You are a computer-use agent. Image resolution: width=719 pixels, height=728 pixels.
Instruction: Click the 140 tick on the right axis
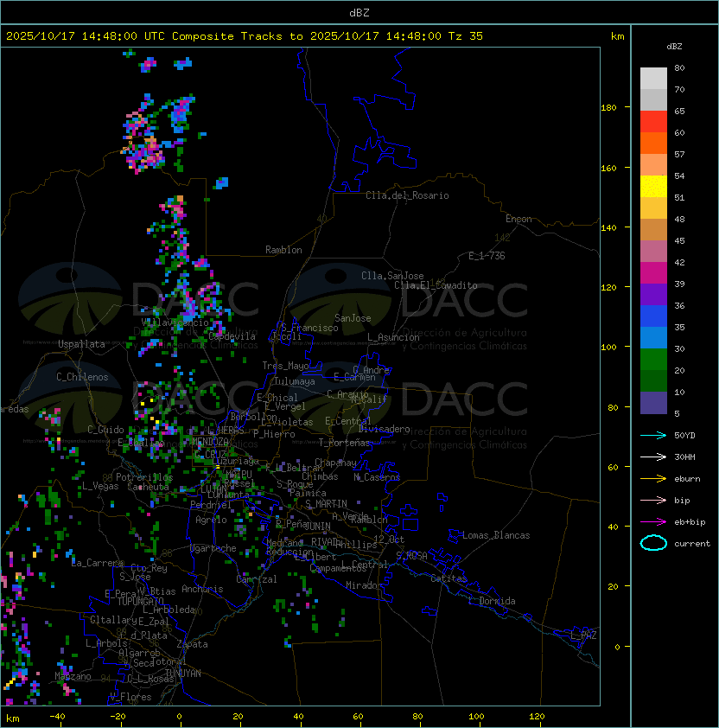click(608, 227)
